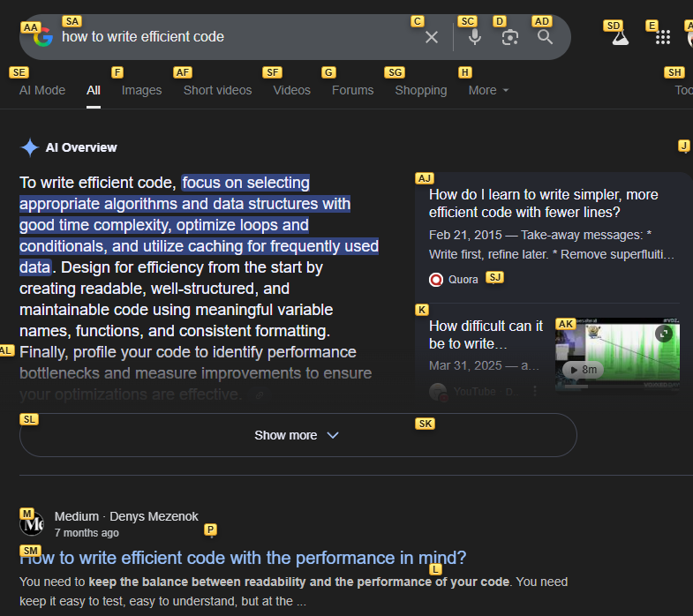Open the Medium efficient code article link
This screenshot has width=693, height=616.
point(243,558)
